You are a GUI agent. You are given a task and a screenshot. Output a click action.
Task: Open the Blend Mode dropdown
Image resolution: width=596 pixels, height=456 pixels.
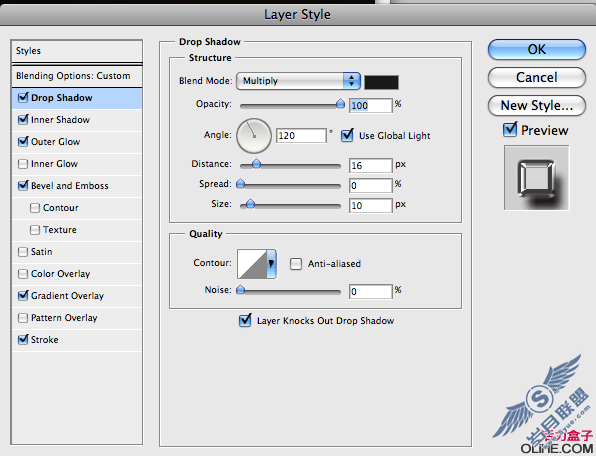click(298, 81)
